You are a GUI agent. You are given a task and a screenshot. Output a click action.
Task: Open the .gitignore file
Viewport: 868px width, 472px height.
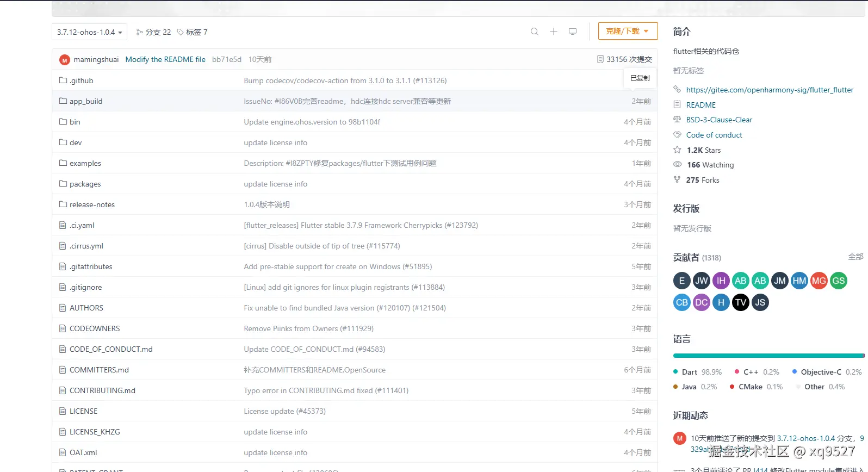[86, 287]
